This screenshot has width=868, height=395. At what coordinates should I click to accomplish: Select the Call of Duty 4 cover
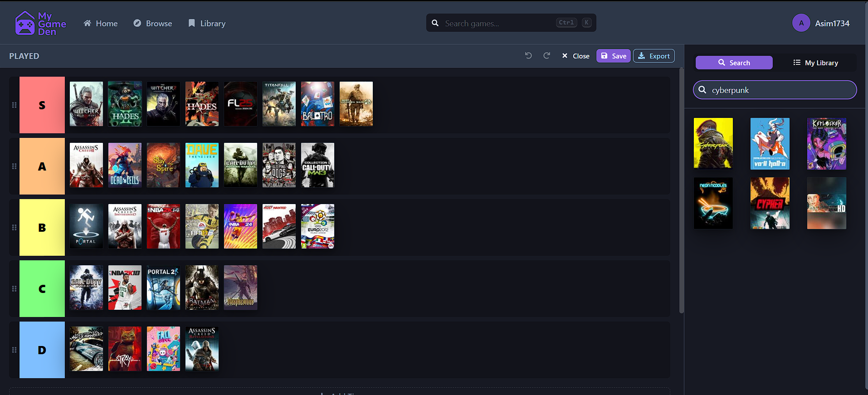tap(240, 165)
